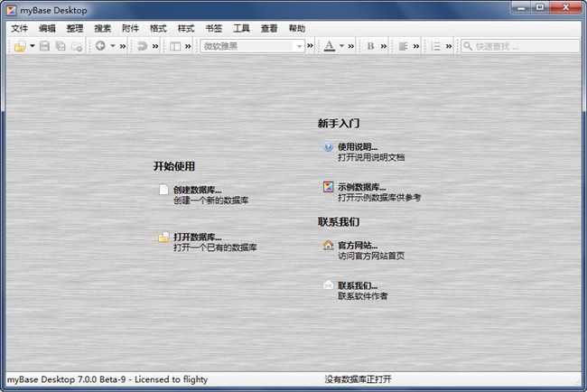Expand the overflow chevron after alignment icon
Screen dimensions: 587x392
pyautogui.click(x=416, y=46)
